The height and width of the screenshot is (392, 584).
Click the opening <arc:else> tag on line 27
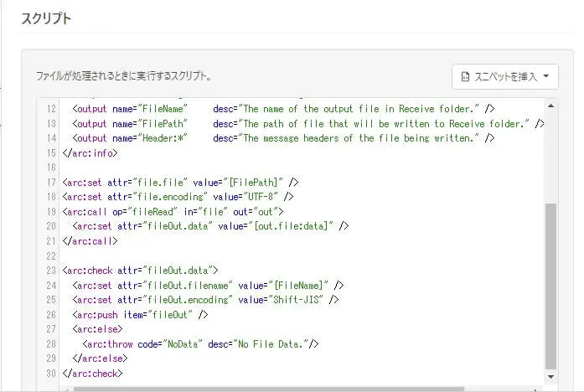[97, 329]
